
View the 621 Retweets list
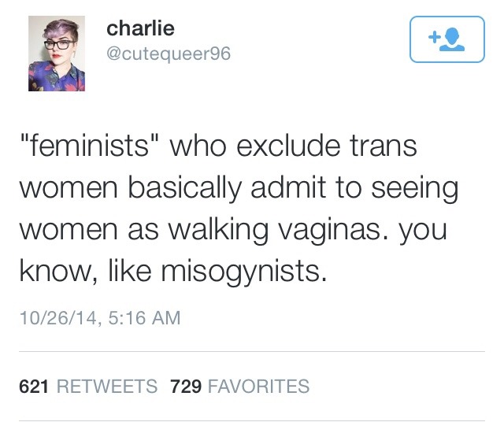tap(87, 387)
